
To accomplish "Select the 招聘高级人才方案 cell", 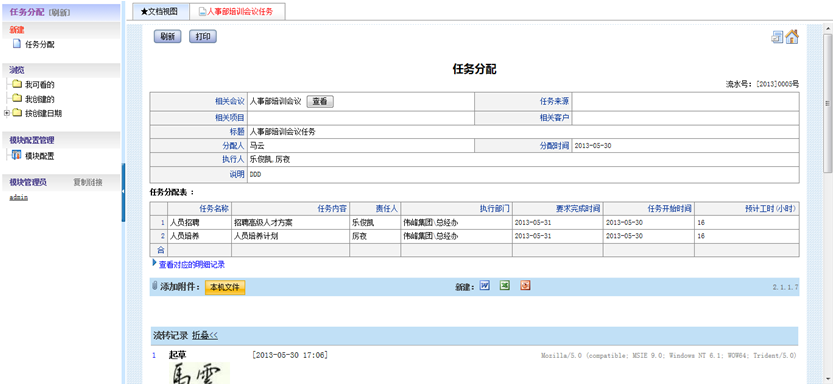I will pyautogui.click(x=290, y=223).
